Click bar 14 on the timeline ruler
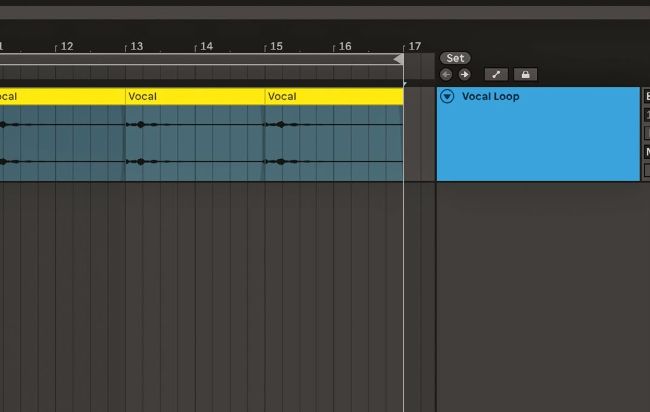Screen dimensions: 650x412 205,46
